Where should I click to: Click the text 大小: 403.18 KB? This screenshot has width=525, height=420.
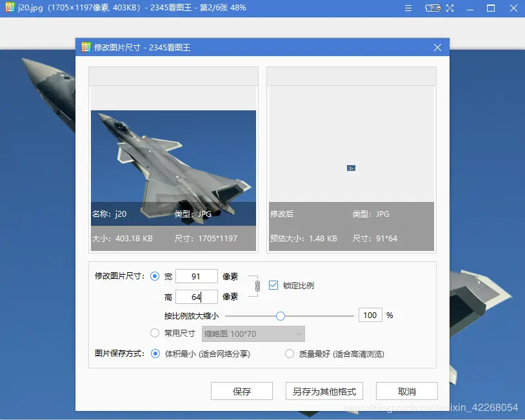(122, 239)
